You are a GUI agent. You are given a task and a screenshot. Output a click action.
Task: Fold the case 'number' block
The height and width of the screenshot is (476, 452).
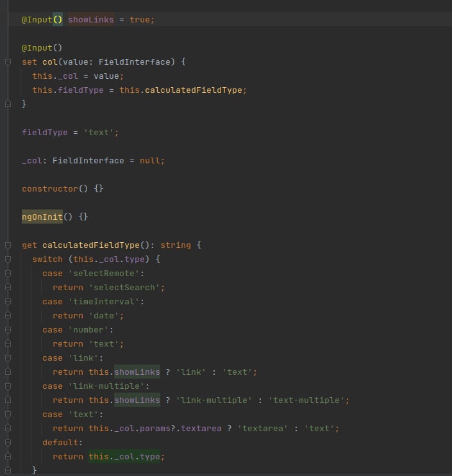[x=8, y=330]
